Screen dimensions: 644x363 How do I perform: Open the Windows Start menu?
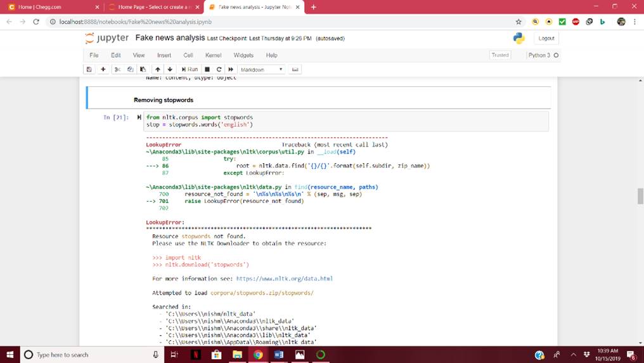tap(10, 354)
